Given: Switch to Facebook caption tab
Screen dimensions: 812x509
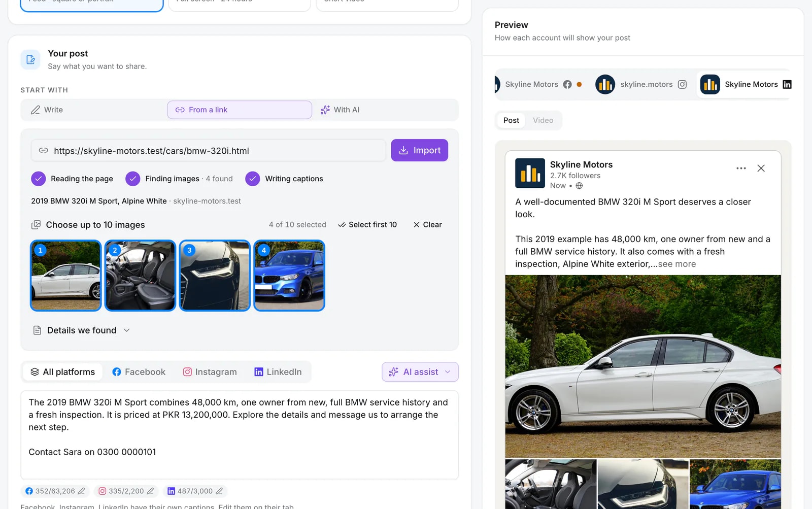Looking at the screenshot, I should click(x=139, y=372).
